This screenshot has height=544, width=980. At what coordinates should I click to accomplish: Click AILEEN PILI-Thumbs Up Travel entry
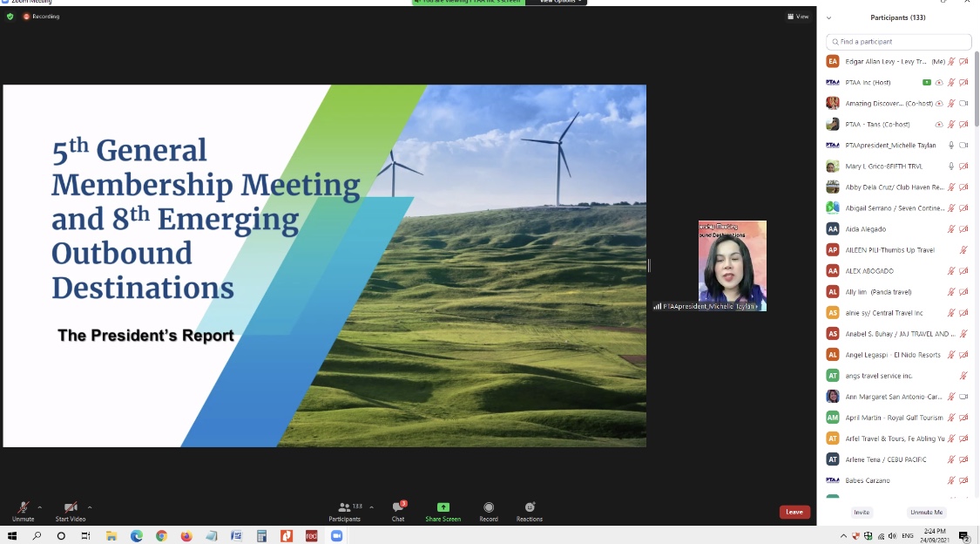point(897,250)
